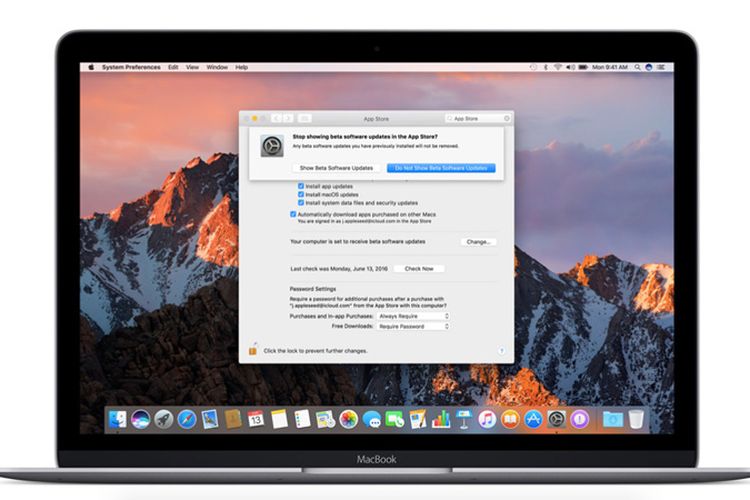Viewport: 750px width, 500px height.
Task: Open the Edit menu
Action: point(173,67)
